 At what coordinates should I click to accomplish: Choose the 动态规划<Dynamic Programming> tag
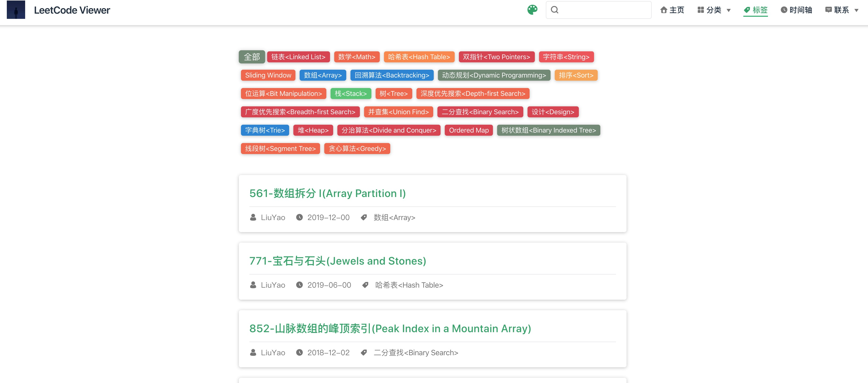click(x=494, y=75)
